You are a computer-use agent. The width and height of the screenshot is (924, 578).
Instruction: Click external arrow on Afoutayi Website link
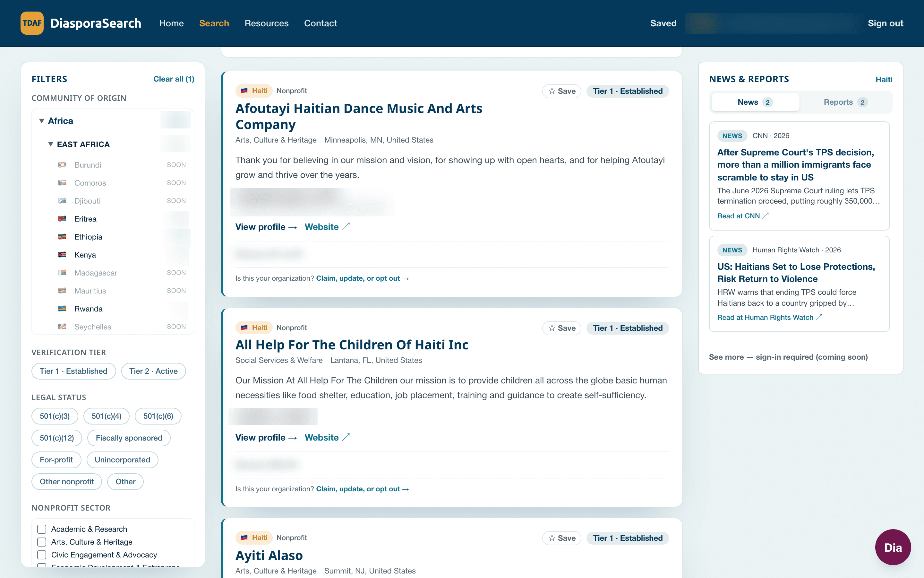pos(346,227)
